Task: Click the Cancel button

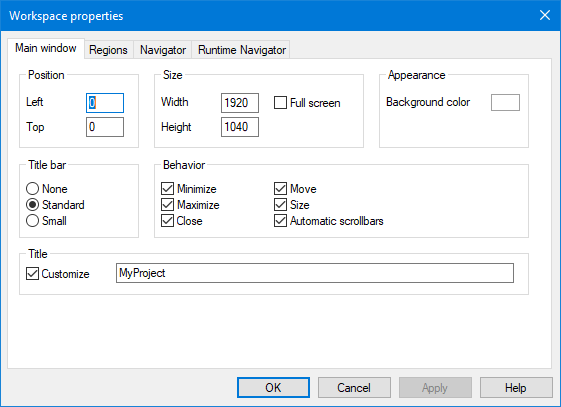Action: tap(354, 388)
